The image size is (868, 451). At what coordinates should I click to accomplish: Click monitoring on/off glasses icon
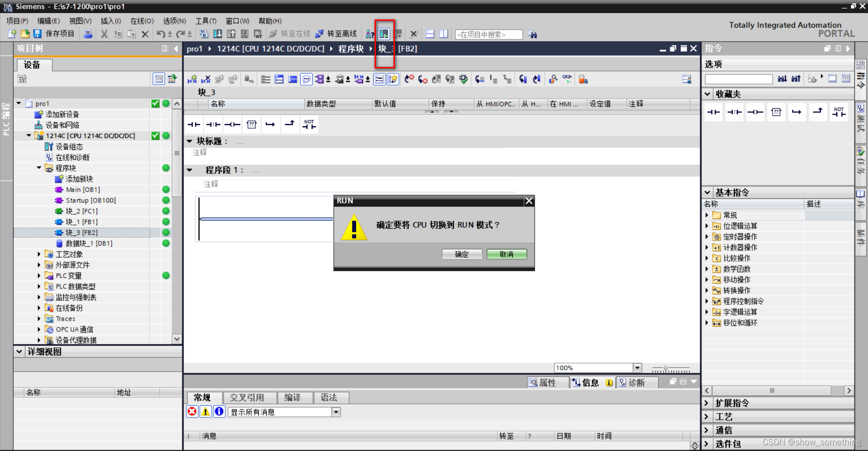pos(567,79)
